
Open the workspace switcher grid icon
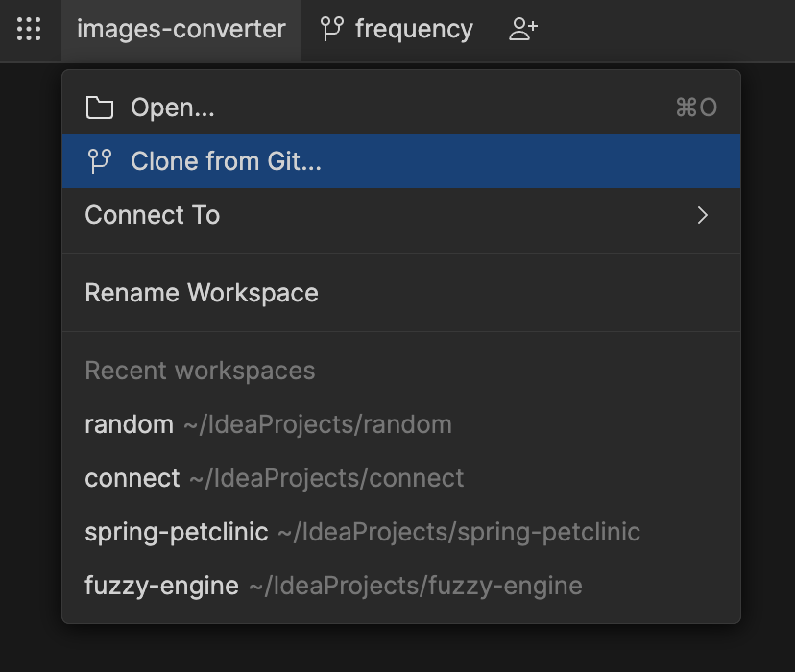click(x=29, y=29)
